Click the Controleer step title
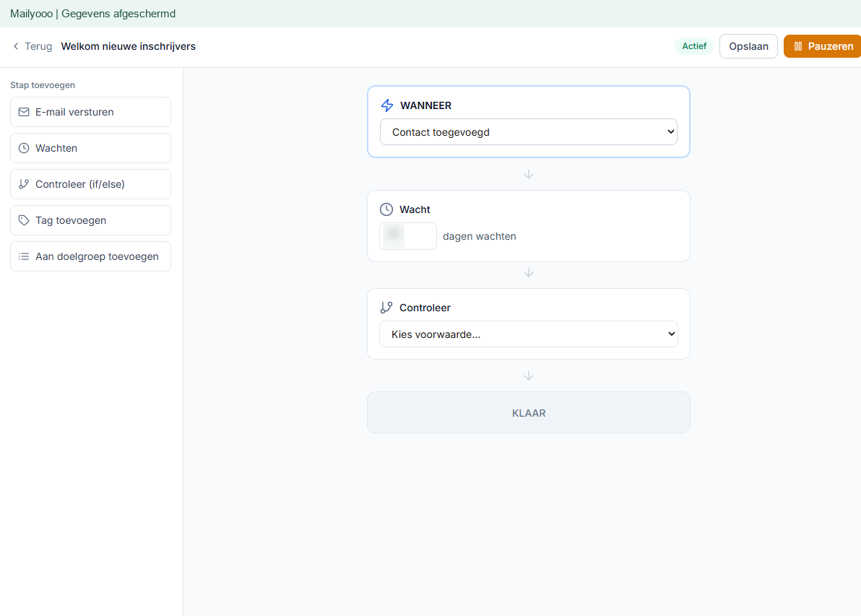 point(425,308)
